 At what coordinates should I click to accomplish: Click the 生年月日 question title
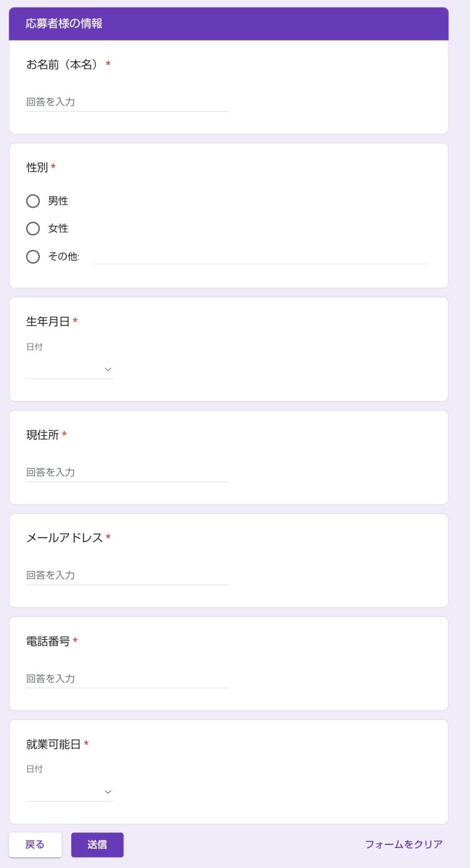tap(48, 321)
